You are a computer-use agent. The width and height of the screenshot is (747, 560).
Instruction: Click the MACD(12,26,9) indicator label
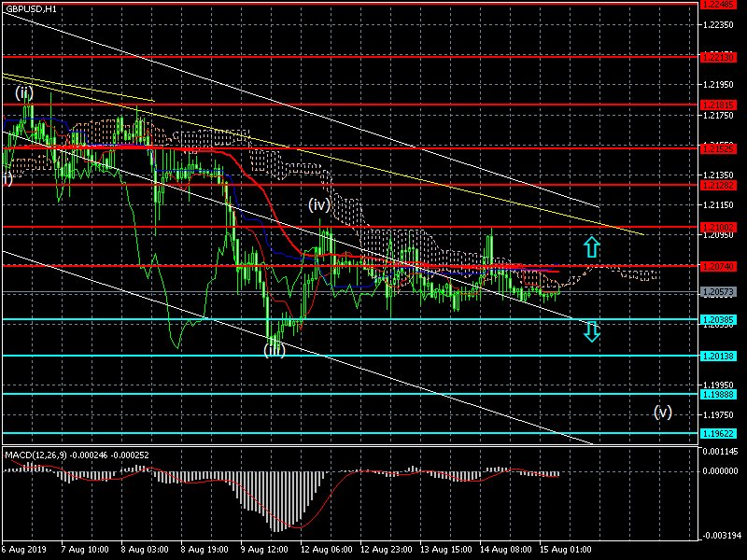click(37, 455)
